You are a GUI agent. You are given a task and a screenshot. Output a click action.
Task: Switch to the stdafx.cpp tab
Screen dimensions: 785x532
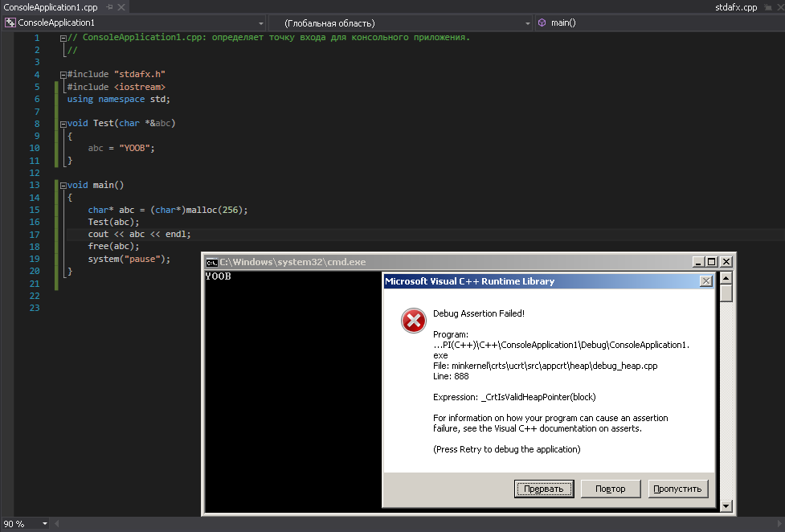click(x=736, y=7)
